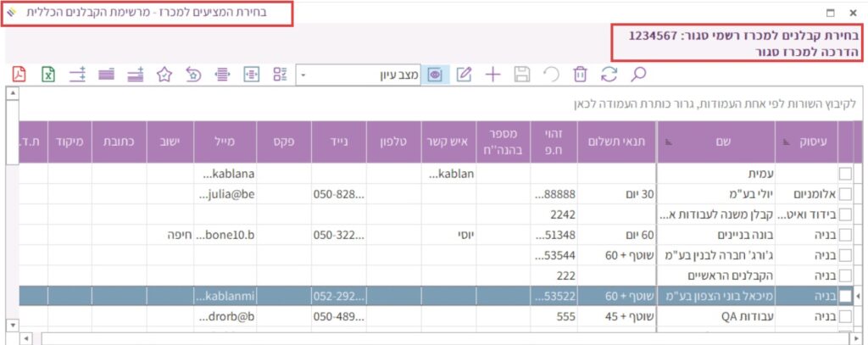
Task: Click the floppy disk save icon
Action: (x=522, y=75)
